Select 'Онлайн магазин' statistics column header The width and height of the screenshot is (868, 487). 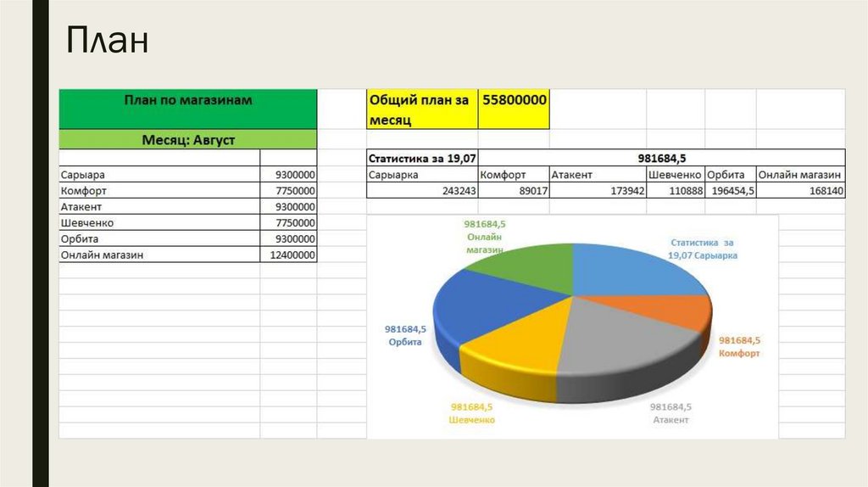[x=799, y=175]
